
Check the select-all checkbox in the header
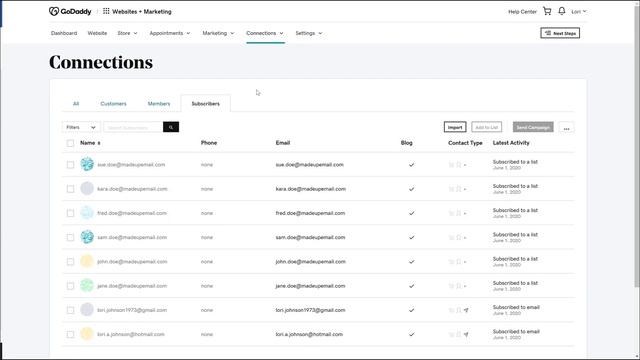70,143
